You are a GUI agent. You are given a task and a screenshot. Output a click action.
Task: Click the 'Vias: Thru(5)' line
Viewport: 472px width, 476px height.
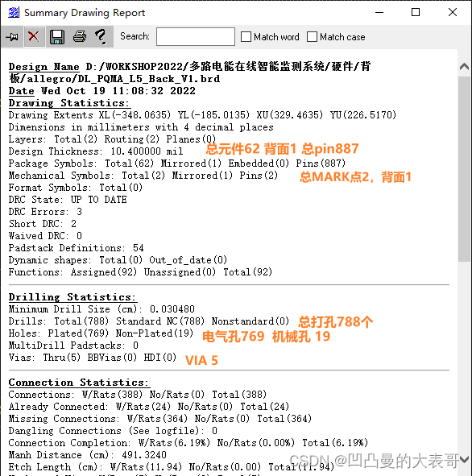click(93, 358)
